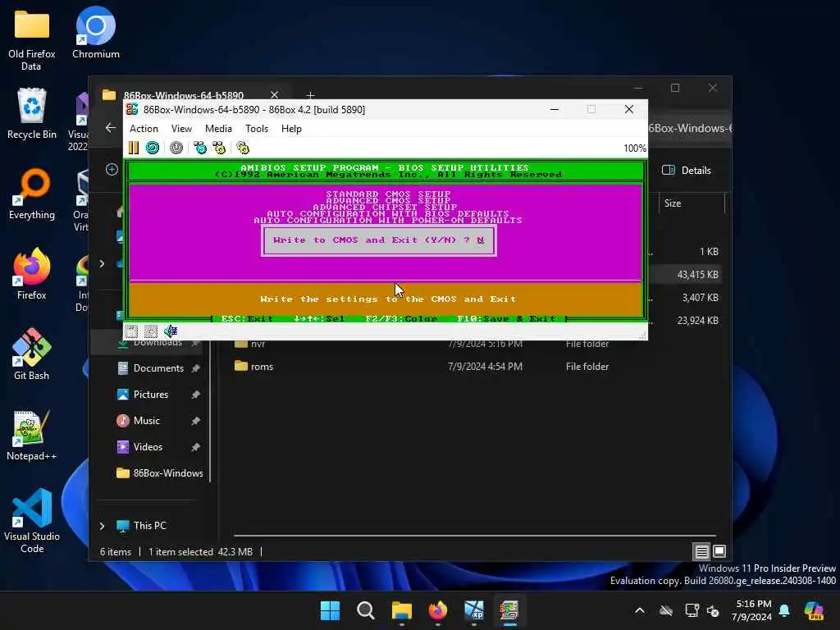Open Documents in Explorer sidebar
Screen dimensions: 840x630
click(158, 368)
